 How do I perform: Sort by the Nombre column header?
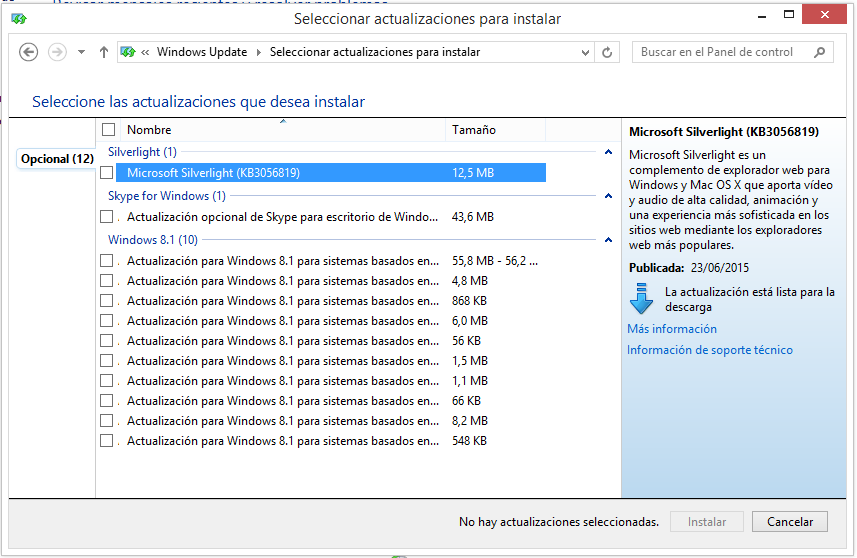pyautogui.click(x=283, y=130)
